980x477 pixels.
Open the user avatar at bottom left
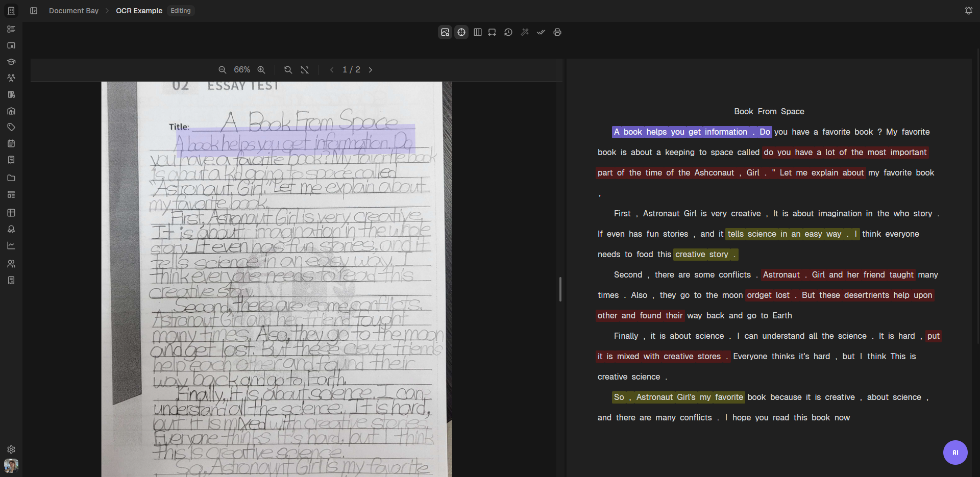11,466
